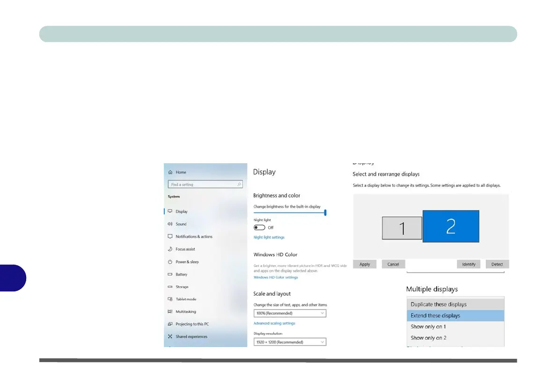Open Battery settings icon
This screenshot has width=557, height=392.
pos(170,274)
